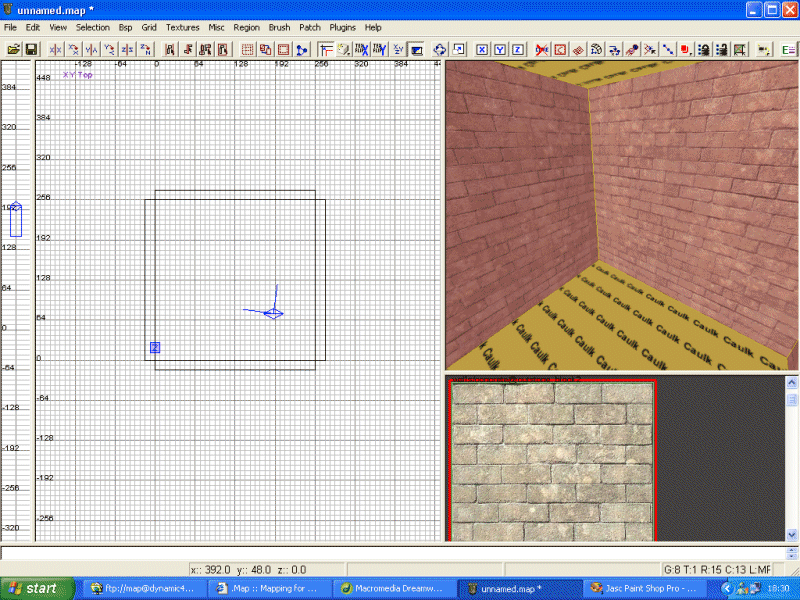This screenshot has height=600, width=800.
Task: Click the Hollow brush toolbar icon
Action: (x=284, y=49)
